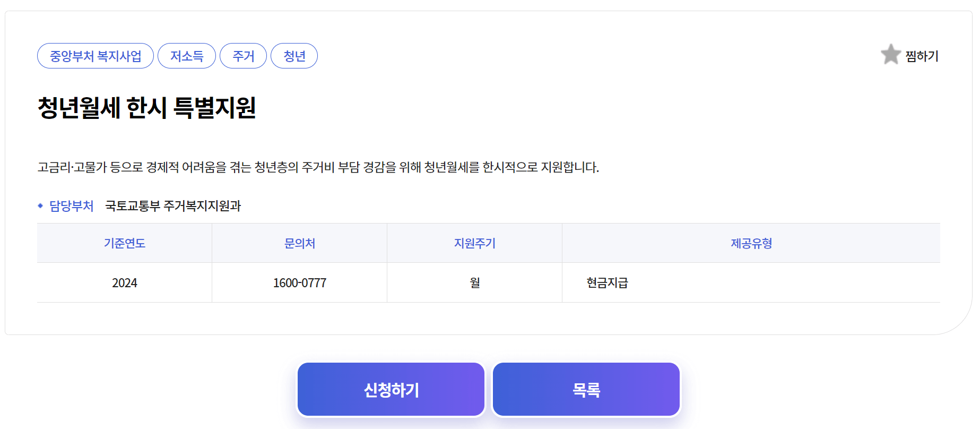Click the 제공유형 header cell
Image resolution: width=980 pixels, height=429 pixels.
(x=751, y=243)
